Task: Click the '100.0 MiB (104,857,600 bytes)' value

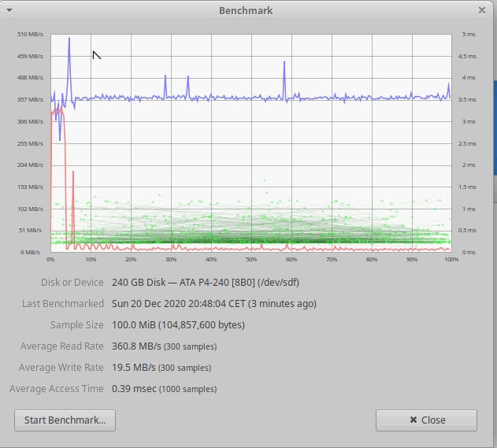Action: pos(178,325)
